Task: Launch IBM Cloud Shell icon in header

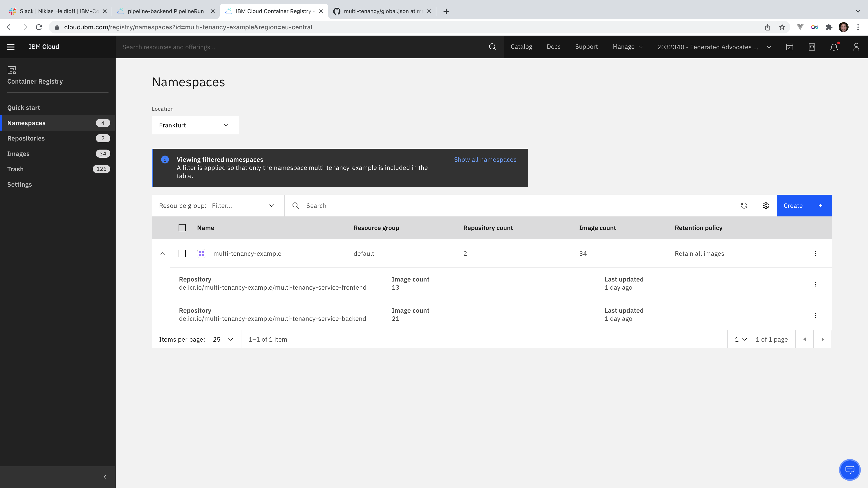Action: pyautogui.click(x=790, y=47)
